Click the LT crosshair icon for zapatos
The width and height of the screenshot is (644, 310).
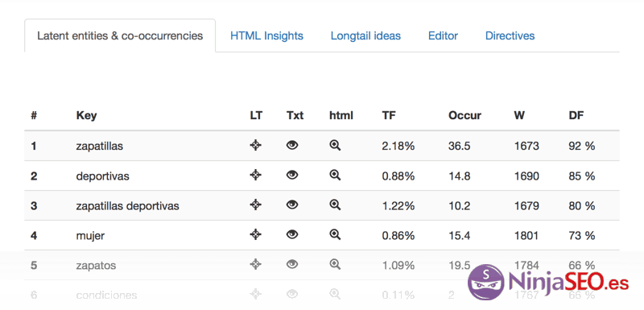pos(255,264)
